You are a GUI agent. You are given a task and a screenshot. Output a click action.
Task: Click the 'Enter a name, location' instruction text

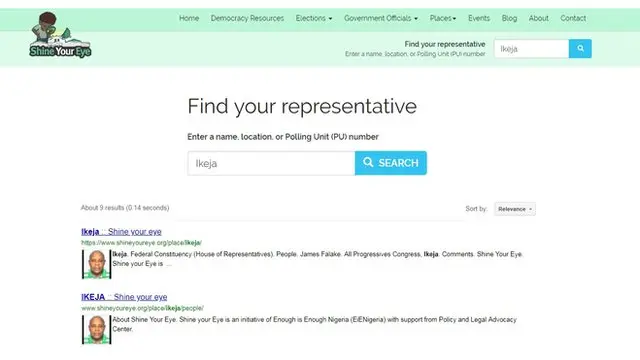(283, 137)
